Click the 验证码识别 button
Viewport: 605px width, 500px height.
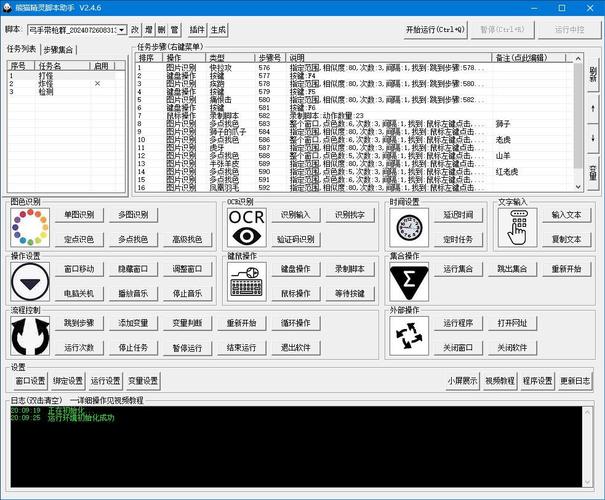pyautogui.click(x=296, y=239)
